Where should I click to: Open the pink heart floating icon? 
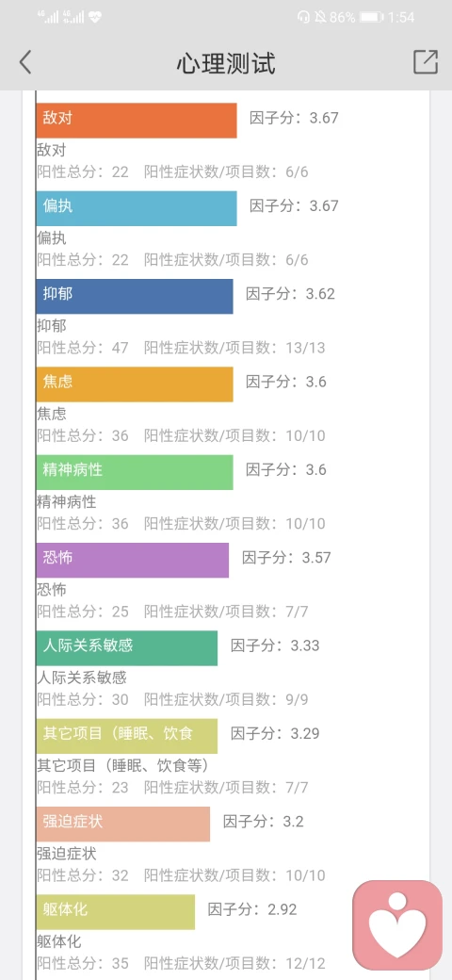[397, 925]
